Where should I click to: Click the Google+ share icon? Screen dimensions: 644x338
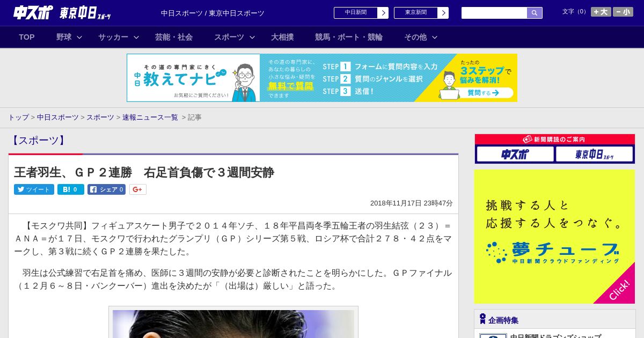click(x=137, y=189)
